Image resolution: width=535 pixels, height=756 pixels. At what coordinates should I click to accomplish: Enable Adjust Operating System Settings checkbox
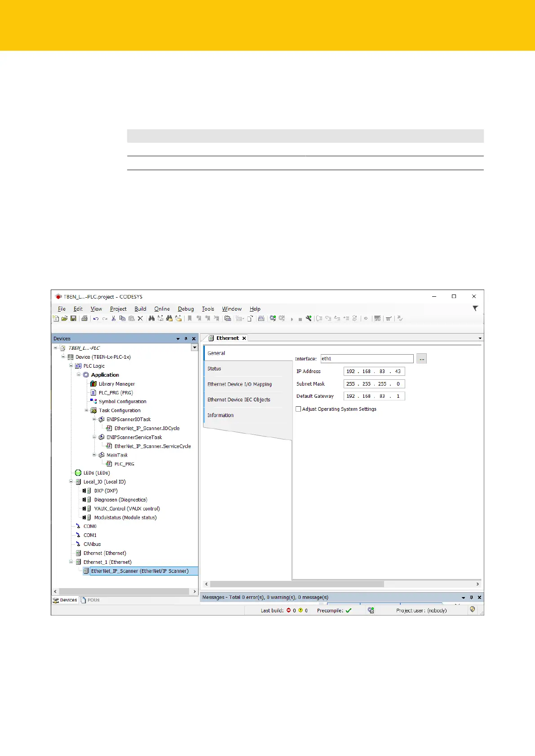(x=298, y=409)
